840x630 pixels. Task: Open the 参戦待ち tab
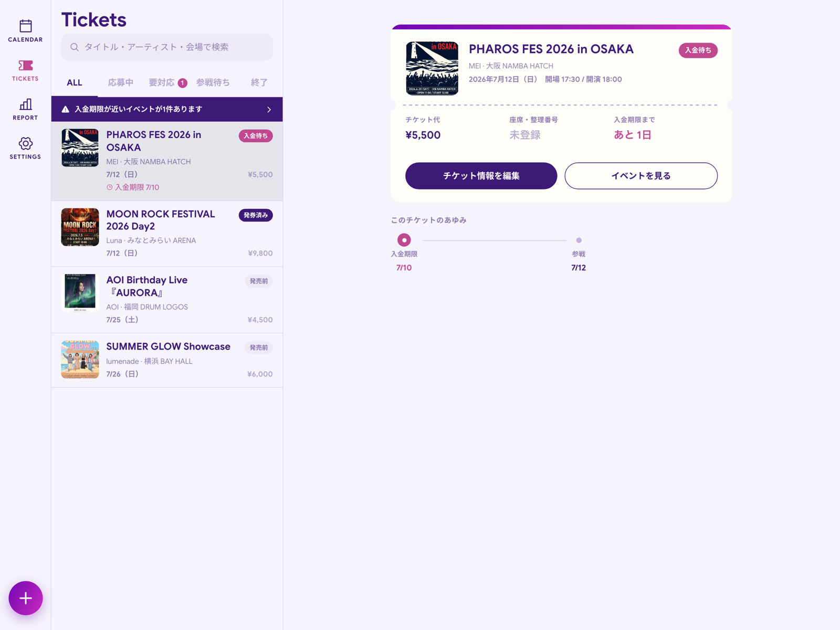(x=213, y=82)
